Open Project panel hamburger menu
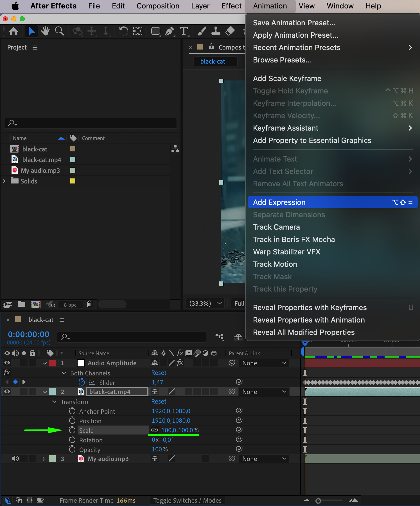 point(35,48)
